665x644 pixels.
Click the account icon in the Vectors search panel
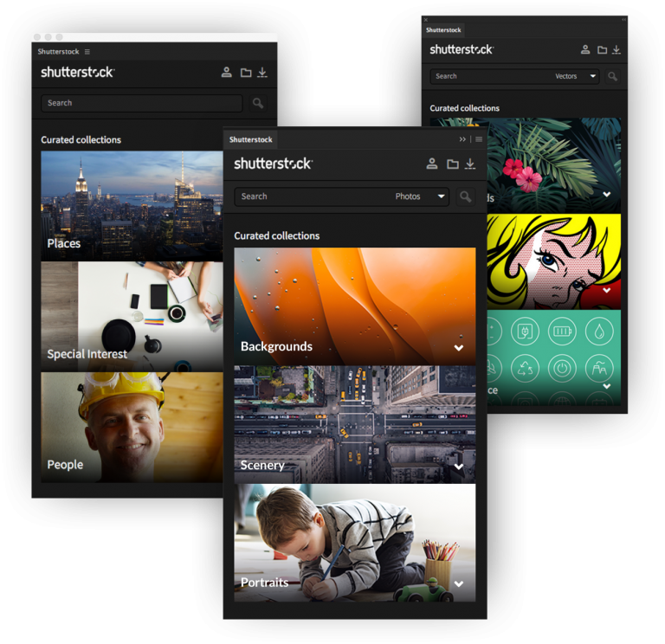pyautogui.click(x=585, y=50)
